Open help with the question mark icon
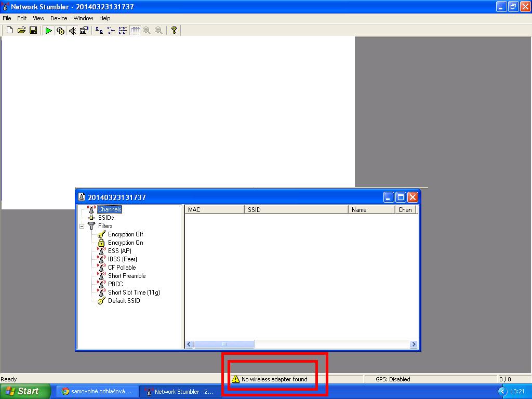 [174, 31]
